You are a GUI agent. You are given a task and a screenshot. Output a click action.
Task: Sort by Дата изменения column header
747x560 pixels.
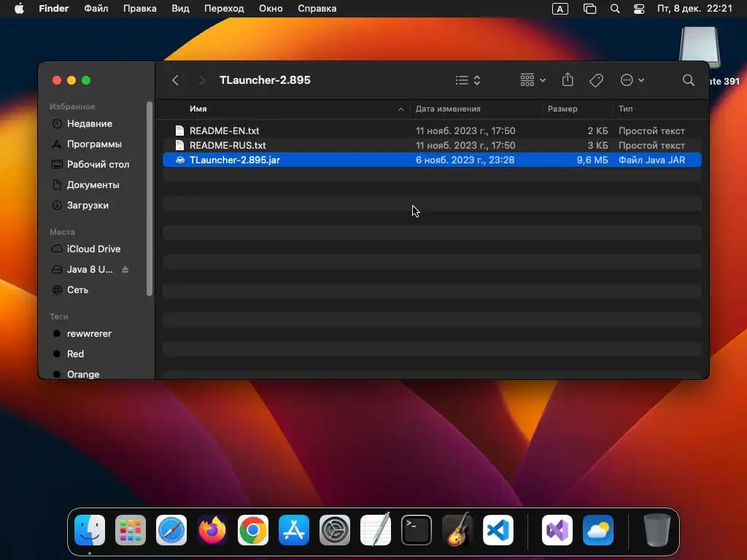(x=448, y=109)
